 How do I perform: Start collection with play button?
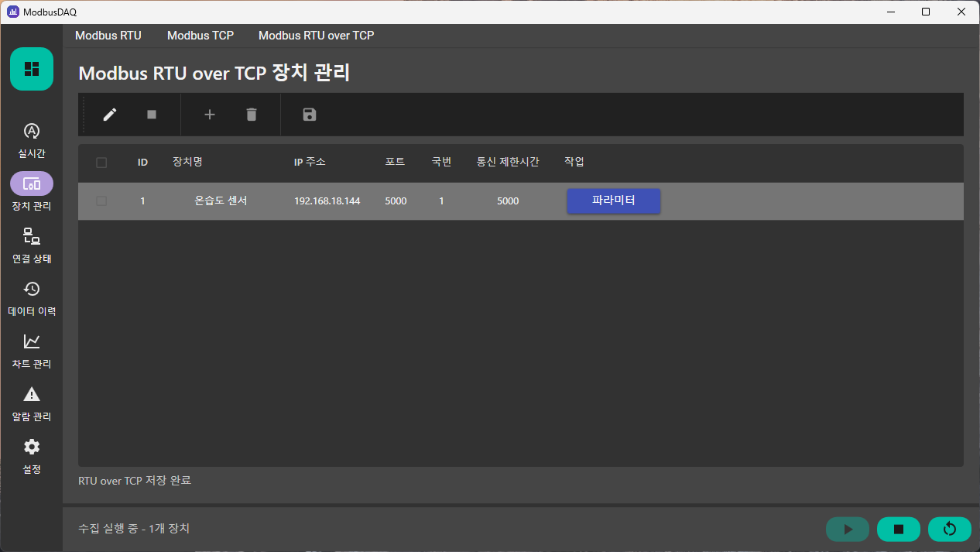click(848, 529)
